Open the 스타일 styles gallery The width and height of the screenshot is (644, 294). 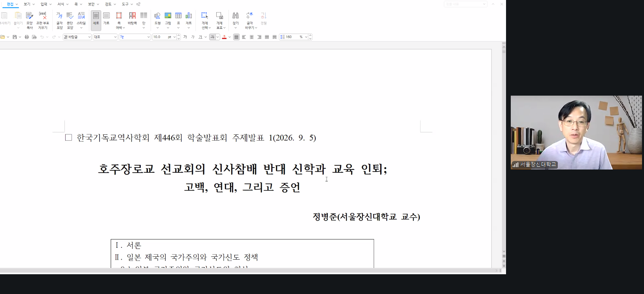(x=81, y=20)
